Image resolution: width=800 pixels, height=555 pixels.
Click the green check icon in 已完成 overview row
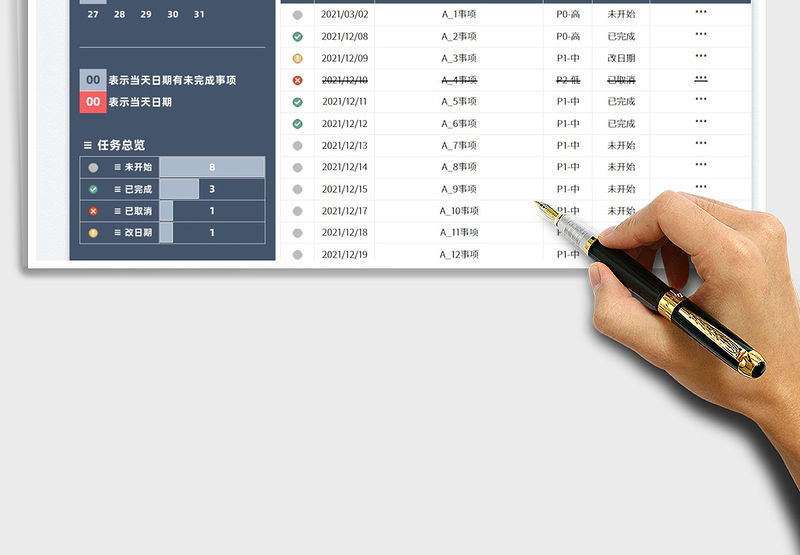pyautogui.click(x=93, y=189)
